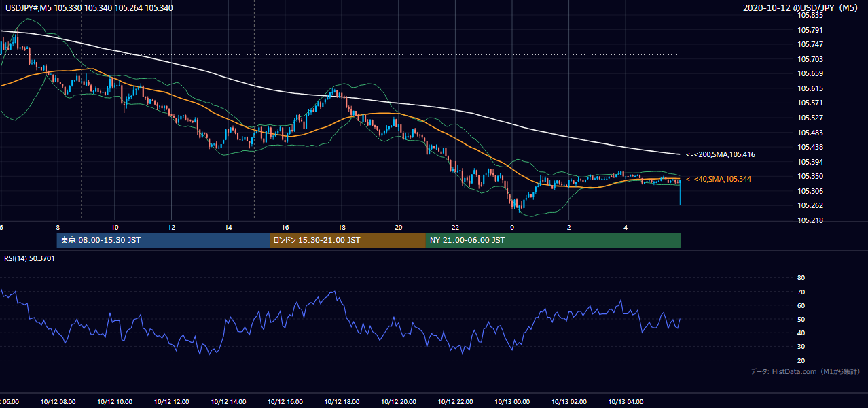Click price level 105.438 on the axis
868x408 pixels.
click(810, 147)
